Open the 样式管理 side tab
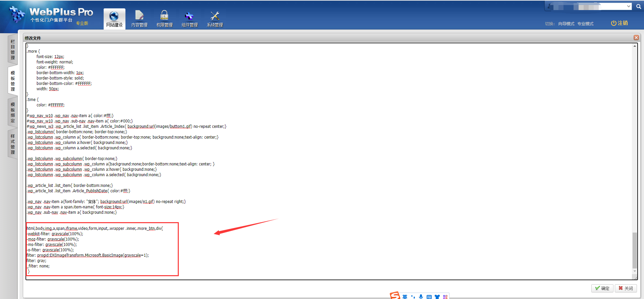644x299 pixels. [13, 144]
